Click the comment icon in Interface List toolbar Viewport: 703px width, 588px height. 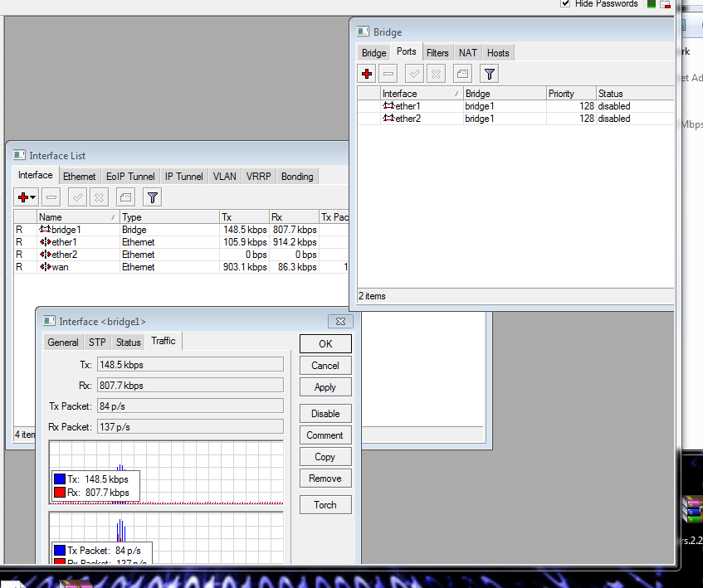(x=125, y=197)
